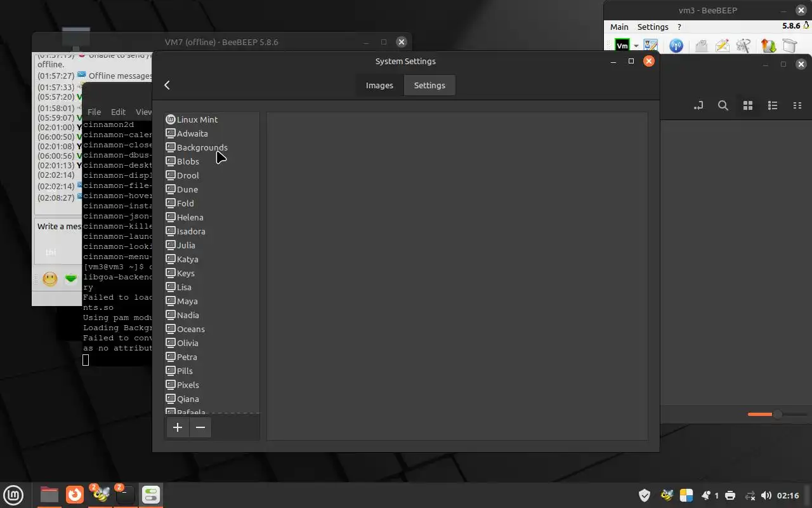
Task: Open the edit profile icon in BeeBEEP toolbar
Action: pos(651,46)
